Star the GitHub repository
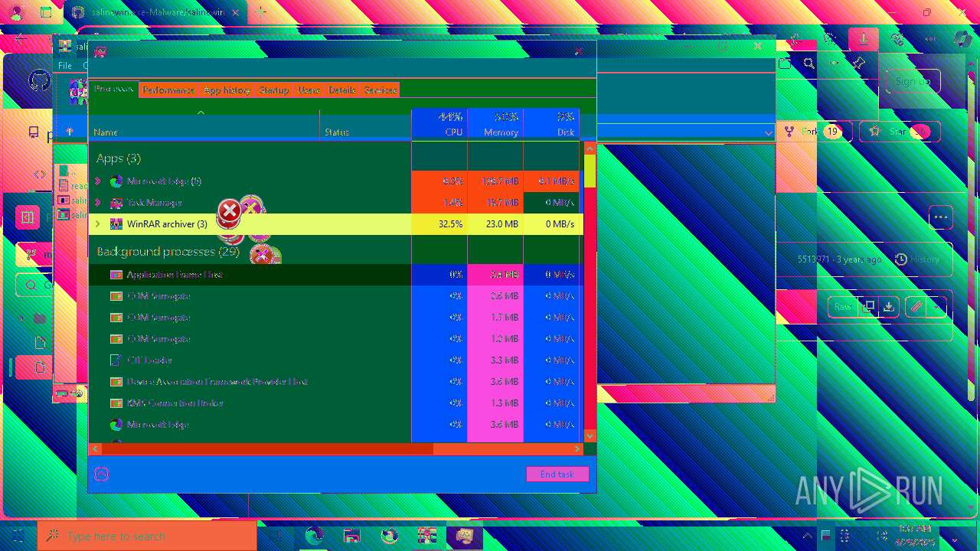This screenshot has height=551, width=980. pyautogui.click(x=900, y=132)
